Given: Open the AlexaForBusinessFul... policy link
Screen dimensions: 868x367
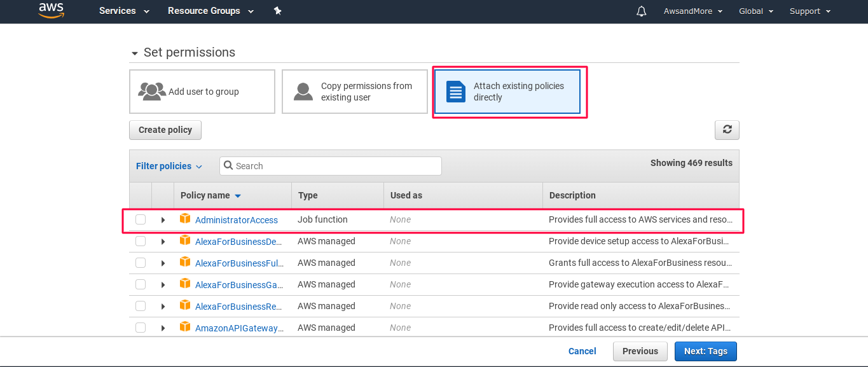Looking at the screenshot, I should (239, 263).
